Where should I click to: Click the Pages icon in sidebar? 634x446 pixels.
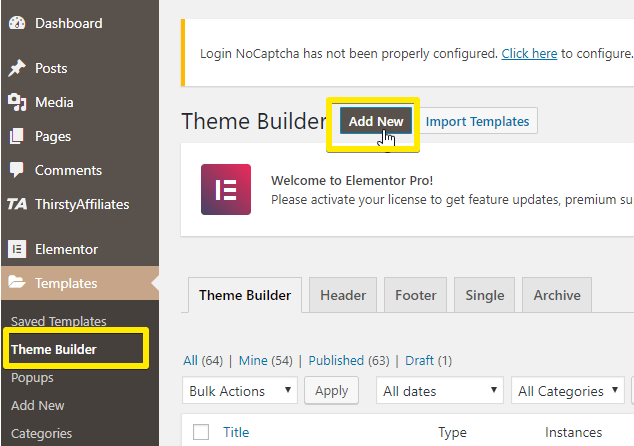pyautogui.click(x=17, y=136)
